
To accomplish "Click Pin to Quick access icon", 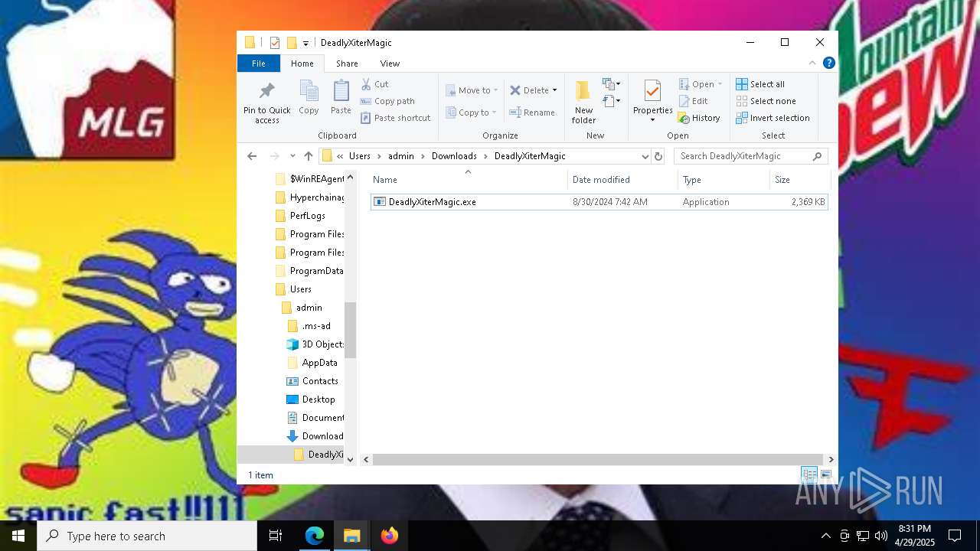I will coord(266,91).
